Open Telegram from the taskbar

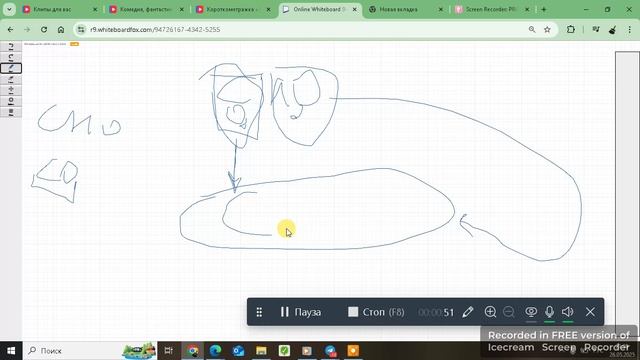click(x=330, y=351)
